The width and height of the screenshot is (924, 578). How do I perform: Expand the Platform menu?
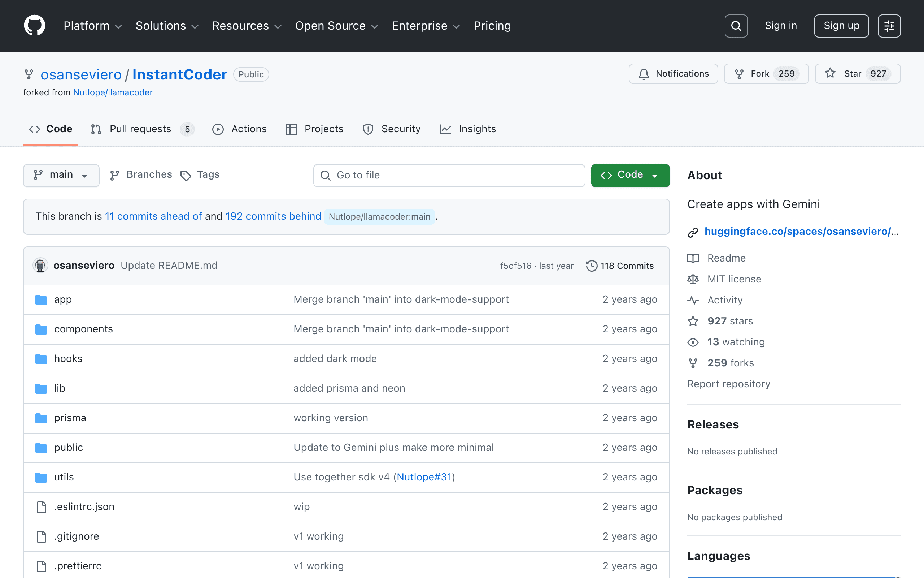(x=93, y=26)
